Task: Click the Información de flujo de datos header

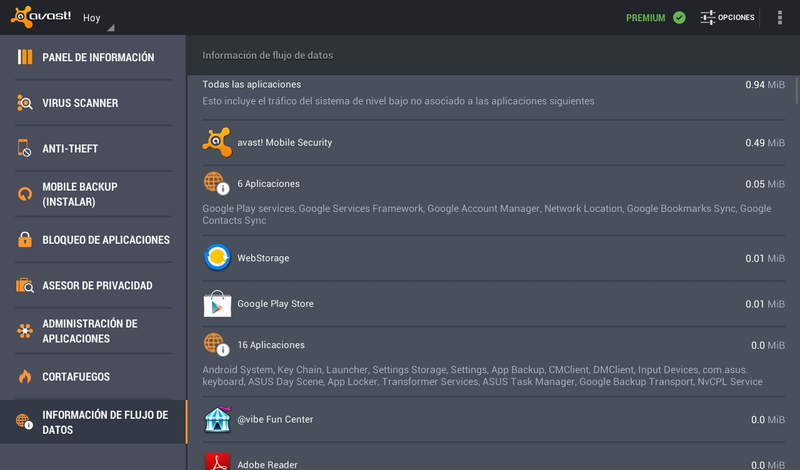Action: click(267, 55)
